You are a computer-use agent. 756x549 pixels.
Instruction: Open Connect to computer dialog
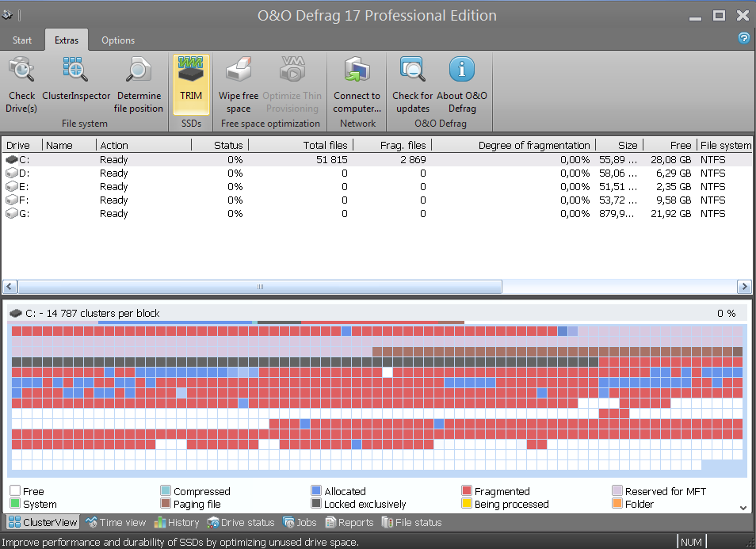pyautogui.click(x=357, y=85)
